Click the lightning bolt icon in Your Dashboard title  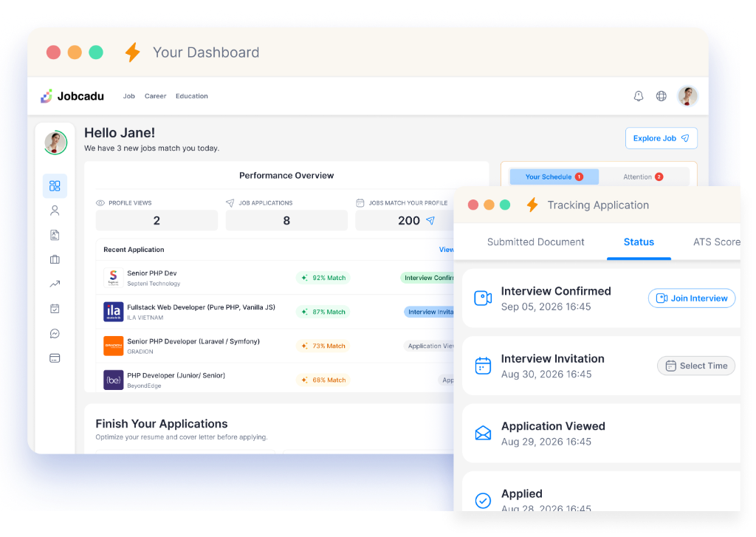(133, 52)
